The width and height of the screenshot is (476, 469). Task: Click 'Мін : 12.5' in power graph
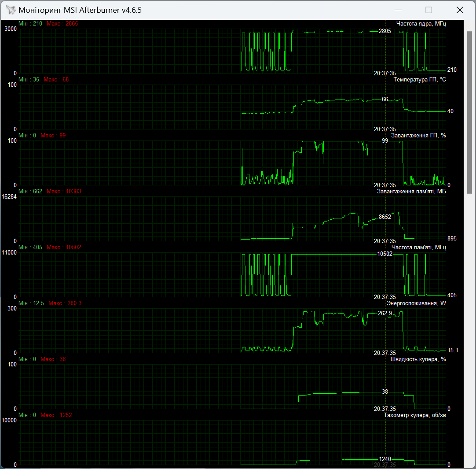[31, 303]
